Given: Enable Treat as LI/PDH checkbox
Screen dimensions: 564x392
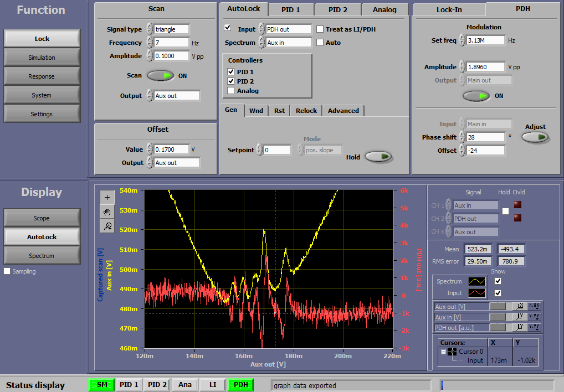Looking at the screenshot, I should [320, 29].
